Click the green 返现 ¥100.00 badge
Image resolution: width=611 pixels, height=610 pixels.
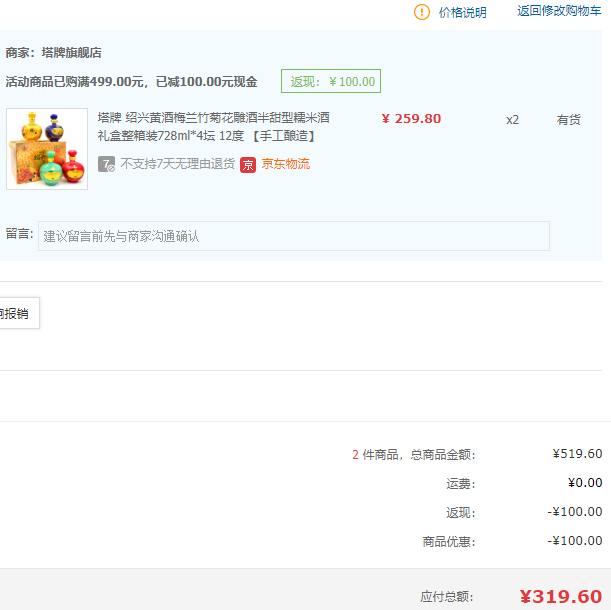tap(331, 81)
